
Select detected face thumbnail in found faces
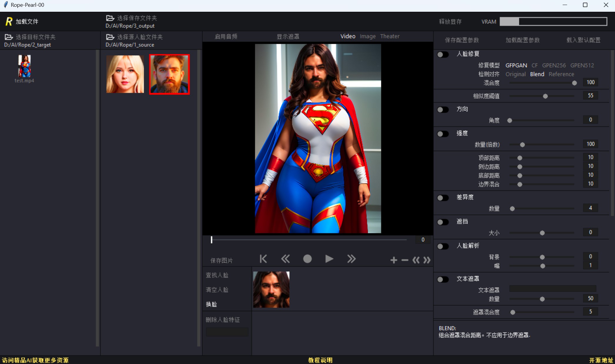271,290
